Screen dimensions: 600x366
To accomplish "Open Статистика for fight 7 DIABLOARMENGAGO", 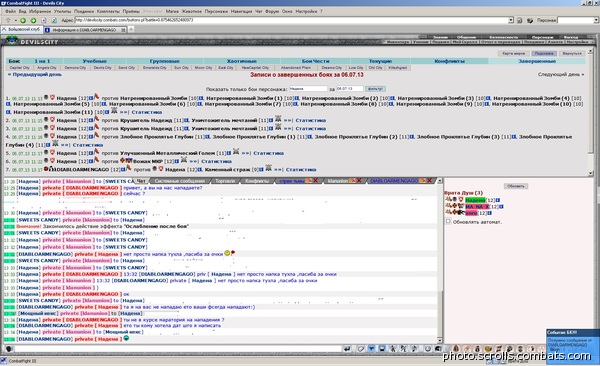I will [x=301, y=170].
